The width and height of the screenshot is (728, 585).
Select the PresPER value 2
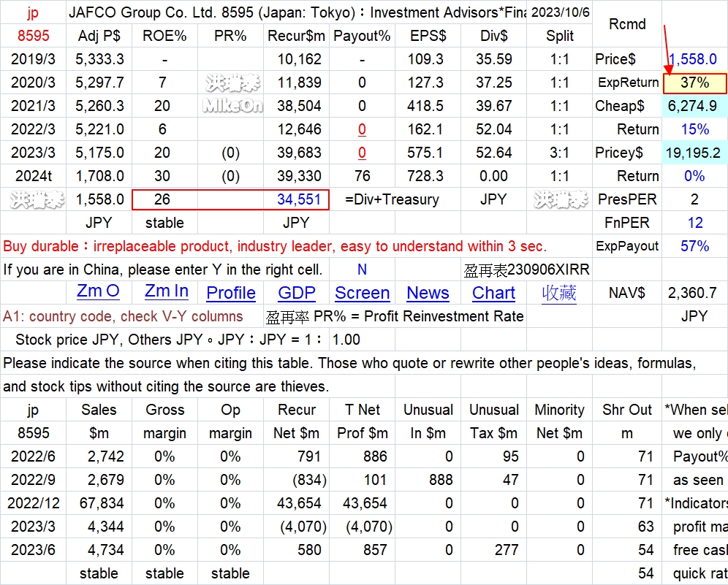point(694,199)
